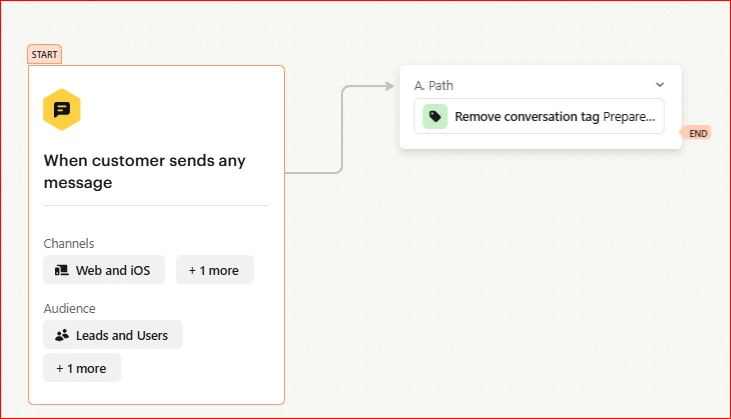Viewport: 731px width, 419px height.
Task: Click the people icon beside Leads and Users
Action: point(62,335)
